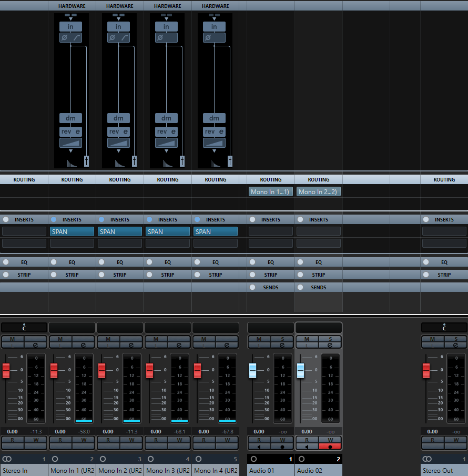Open SPAN insert plugin on Mono In 2
Image resolution: width=468 pixels, height=476 pixels.
pos(119,231)
